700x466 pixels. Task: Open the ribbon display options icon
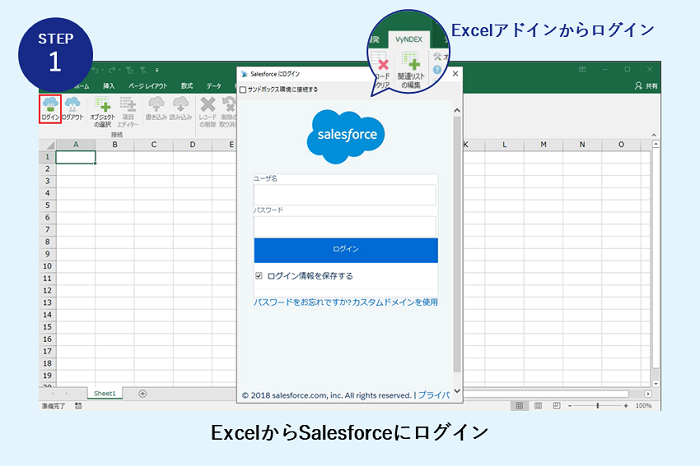(x=582, y=69)
